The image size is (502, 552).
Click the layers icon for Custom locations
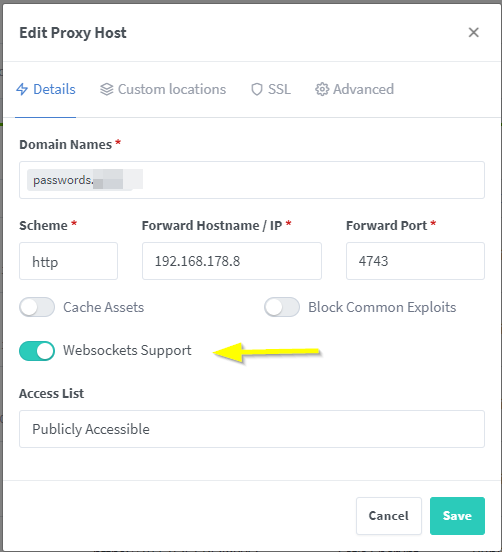point(106,89)
